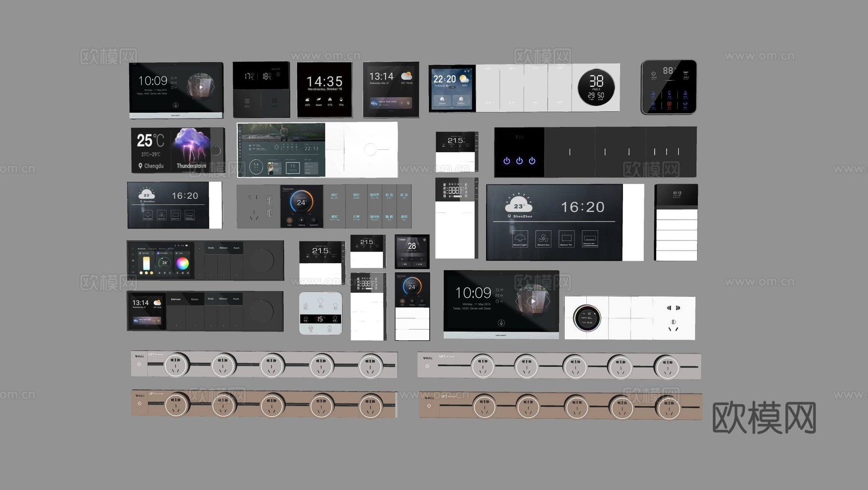Screen dimensions: 868x490
Task: Toggle the last purple power button on the black touch panel
Action: point(532,160)
